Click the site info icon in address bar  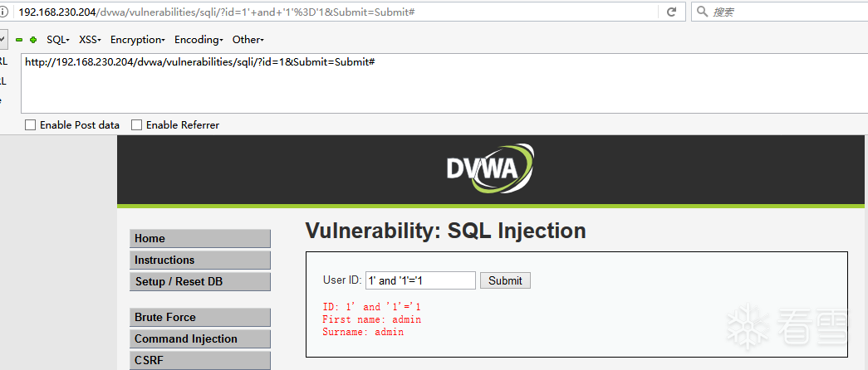(7, 12)
